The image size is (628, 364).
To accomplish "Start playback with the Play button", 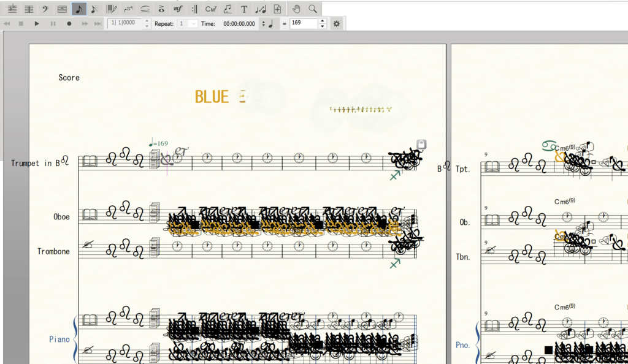I will [36, 24].
